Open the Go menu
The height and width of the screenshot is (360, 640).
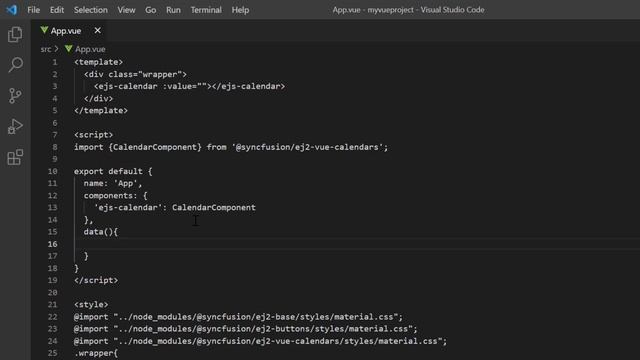point(151,10)
